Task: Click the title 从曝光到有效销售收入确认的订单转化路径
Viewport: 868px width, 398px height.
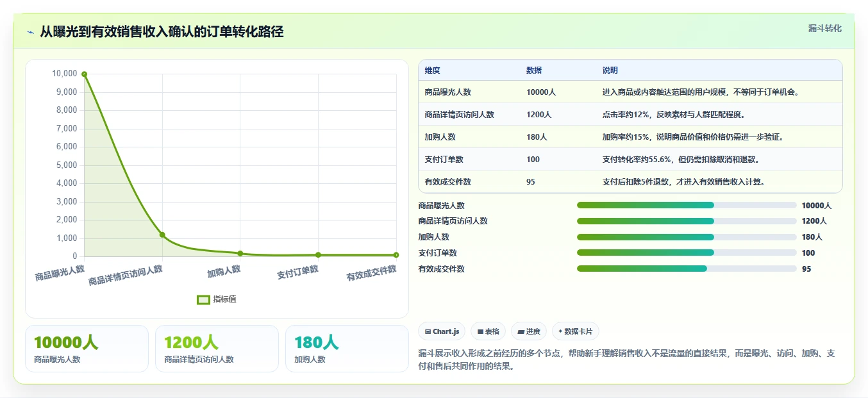Action: [x=162, y=32]
